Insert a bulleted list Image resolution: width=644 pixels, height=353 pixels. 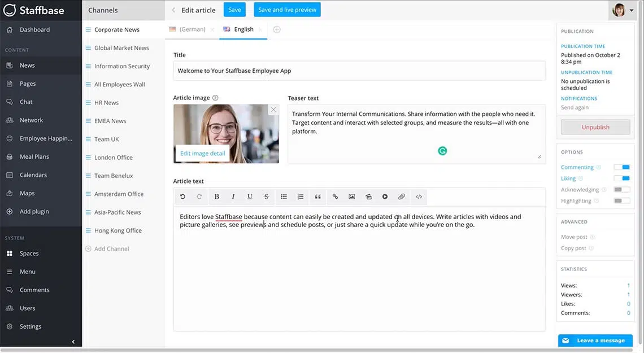[x=284, y=197]
